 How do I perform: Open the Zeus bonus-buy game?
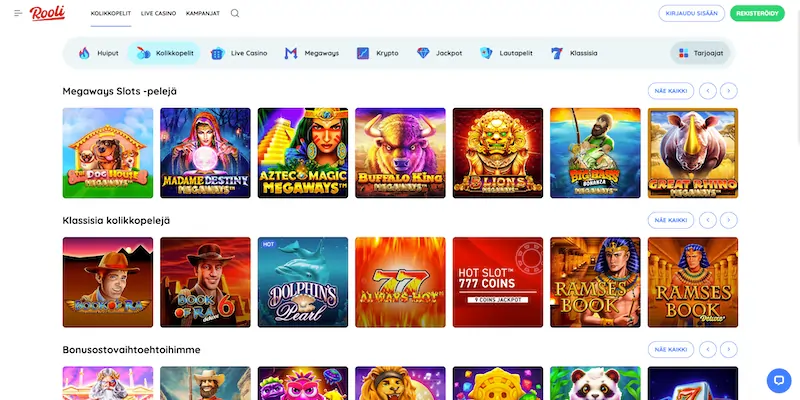[x=108, y=383]
